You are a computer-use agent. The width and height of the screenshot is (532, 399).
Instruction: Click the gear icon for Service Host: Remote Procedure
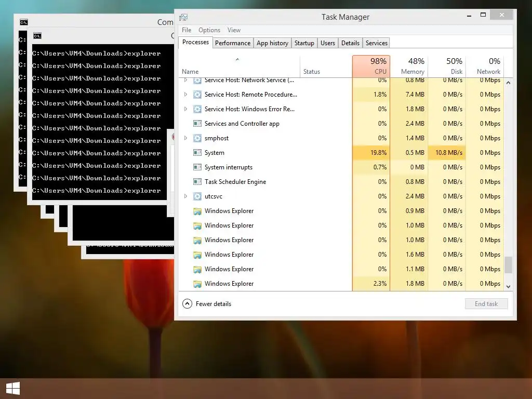point(197,95)
